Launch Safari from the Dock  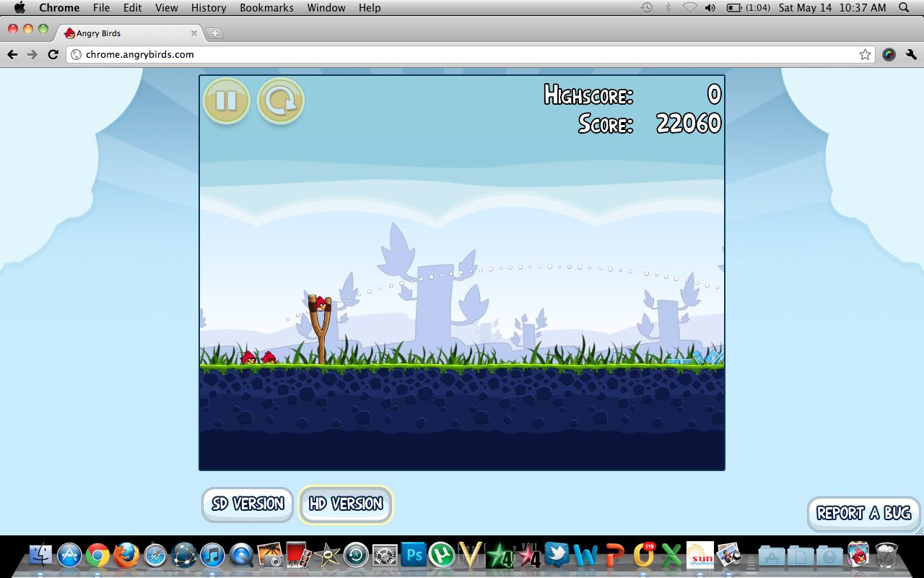pyautogui.click(x=155, y=555)
